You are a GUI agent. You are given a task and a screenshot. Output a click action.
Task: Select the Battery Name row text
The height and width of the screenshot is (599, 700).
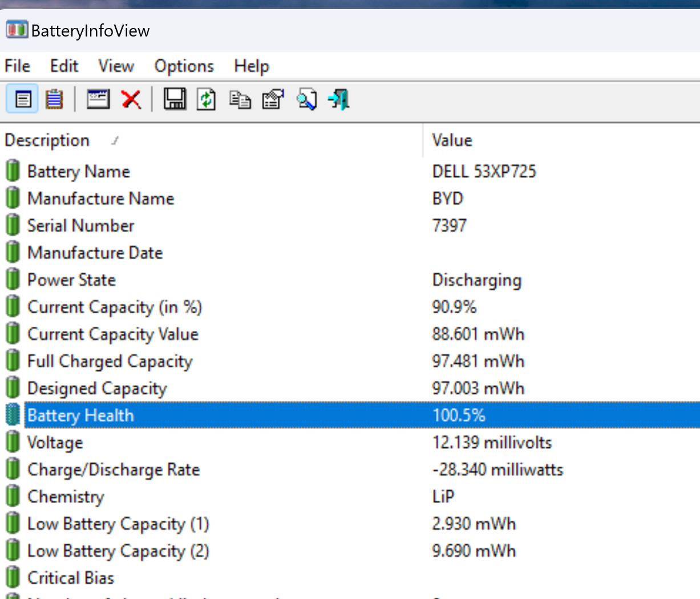pyautogui.click(x=79, y=171)
